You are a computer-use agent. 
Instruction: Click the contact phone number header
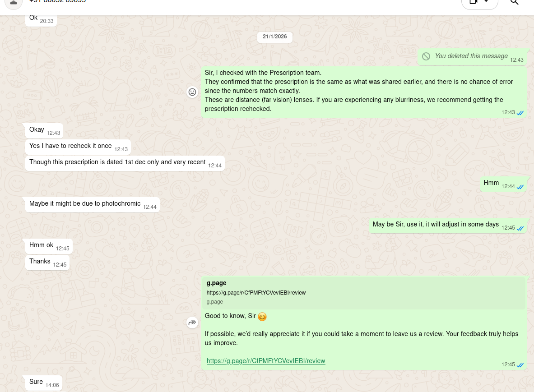pos(58,1)
